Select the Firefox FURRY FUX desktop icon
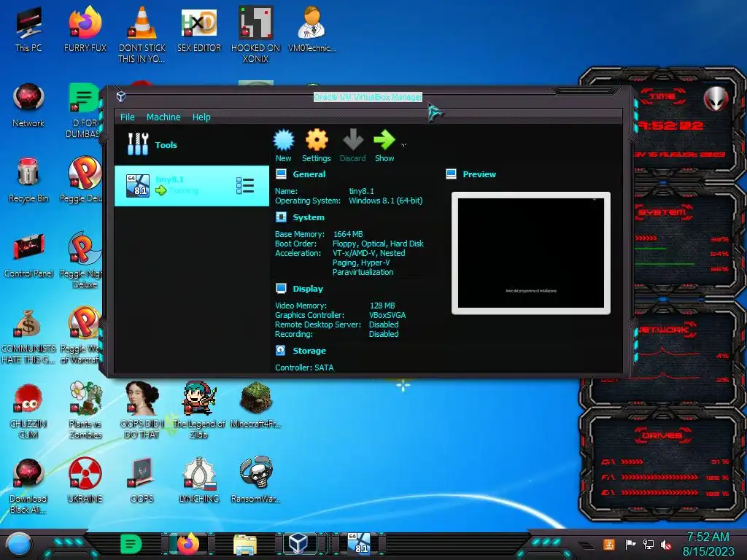This screenshot has width=747, height=560. tap(85, 28)
